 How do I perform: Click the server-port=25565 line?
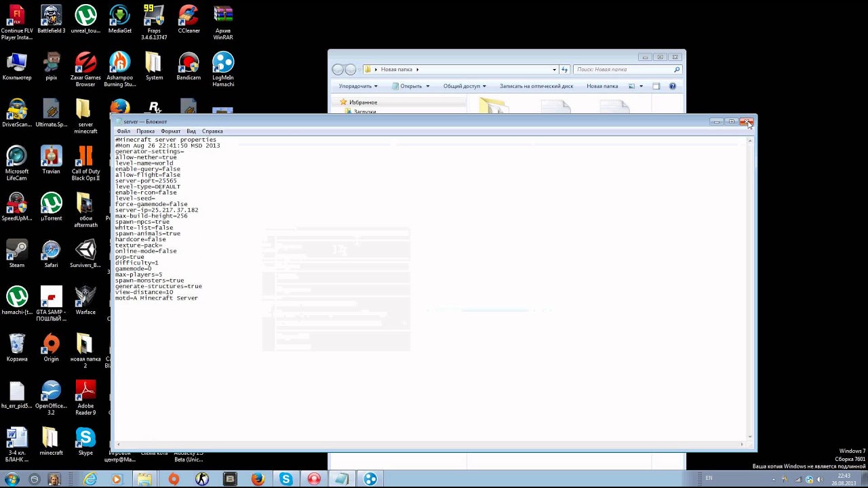click(x=146, y=181)
